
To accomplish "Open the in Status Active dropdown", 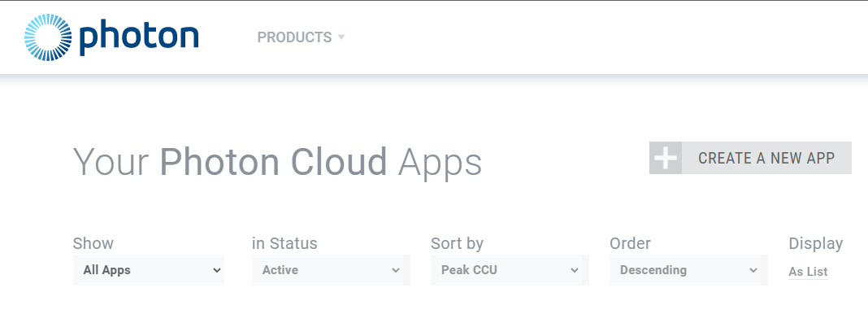I will point(331,270).
